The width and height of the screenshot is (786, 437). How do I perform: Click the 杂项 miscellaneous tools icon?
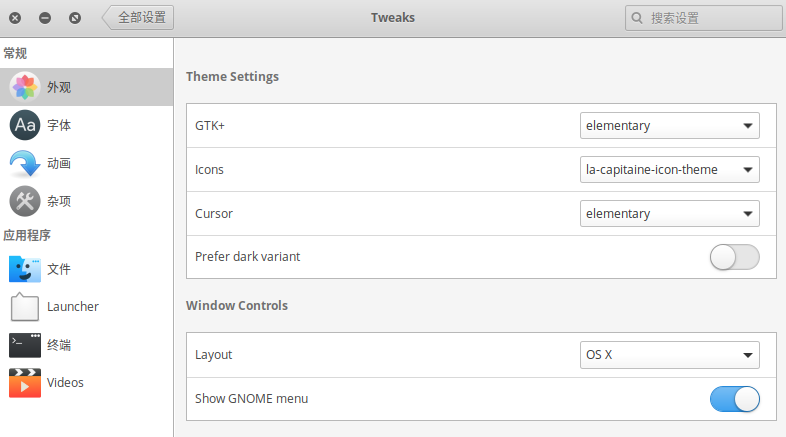pyautogui.click(x=25, y=201)
